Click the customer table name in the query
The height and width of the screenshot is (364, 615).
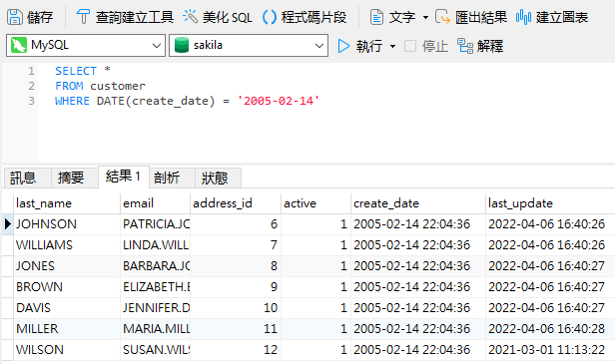pyautogui.click(x=118, y=86)
